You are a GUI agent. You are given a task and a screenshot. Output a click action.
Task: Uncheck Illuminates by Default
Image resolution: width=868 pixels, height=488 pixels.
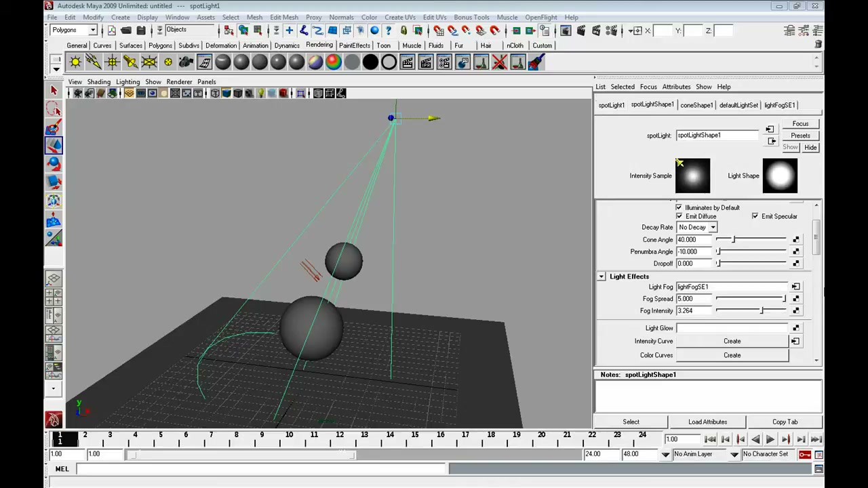coord(679,207)
